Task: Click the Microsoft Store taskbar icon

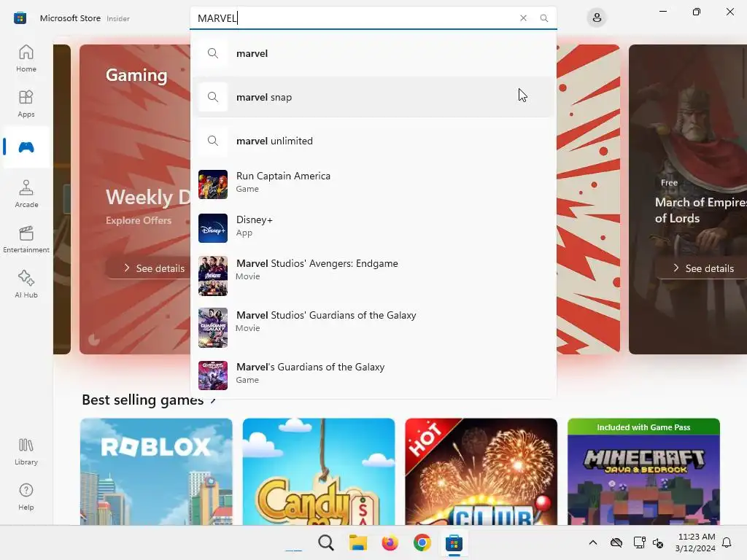Action: tap(454, 542)
